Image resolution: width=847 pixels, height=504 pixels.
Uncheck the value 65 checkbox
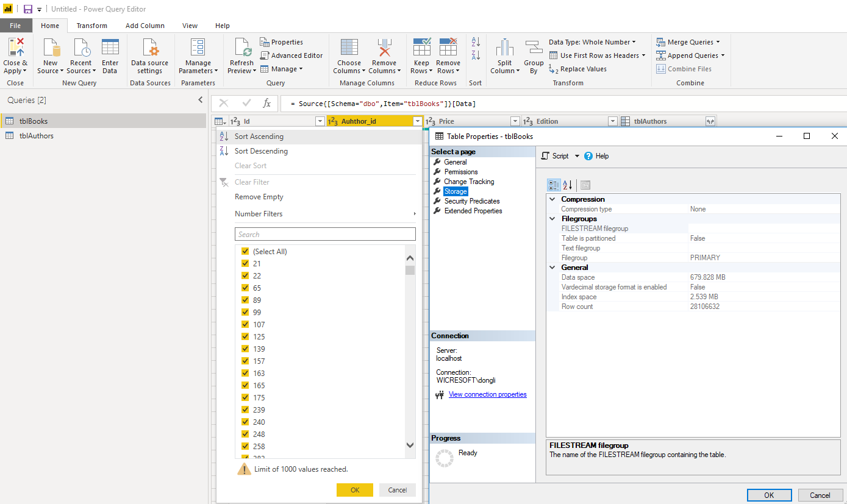point(245,288)
